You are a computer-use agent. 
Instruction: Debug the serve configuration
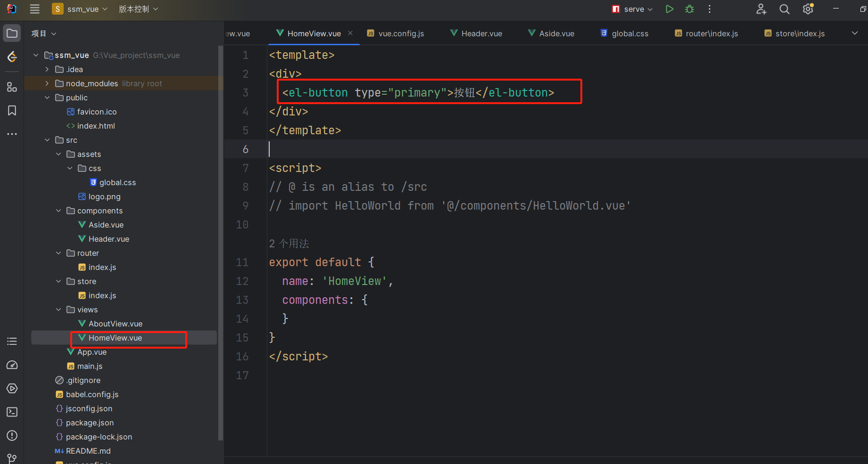coord(689,9)
